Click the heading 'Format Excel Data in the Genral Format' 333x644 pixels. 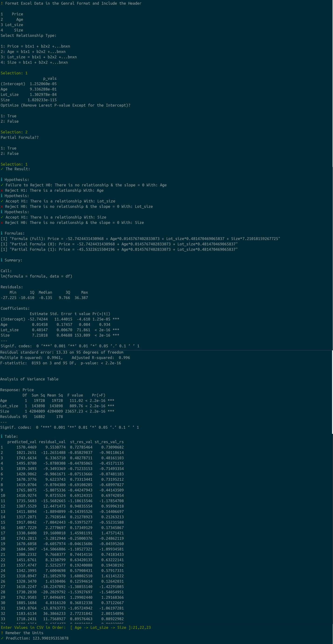click(73, 3)
